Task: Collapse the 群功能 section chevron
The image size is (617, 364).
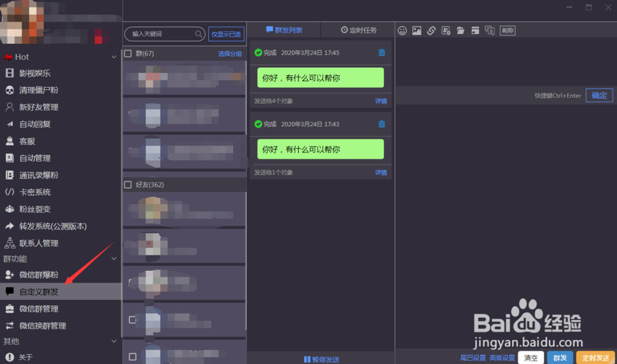Action: pos(114,259)
